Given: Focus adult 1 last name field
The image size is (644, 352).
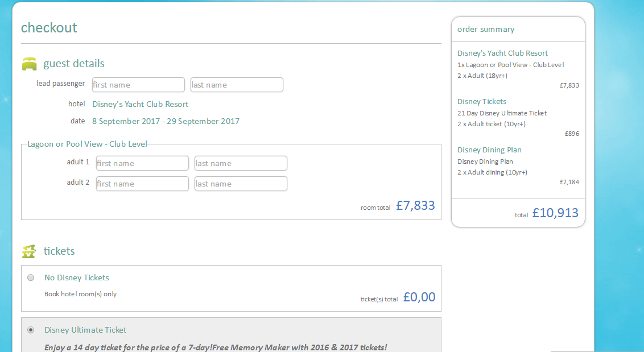Looking at the screenshot, I should tap(241, 163).
